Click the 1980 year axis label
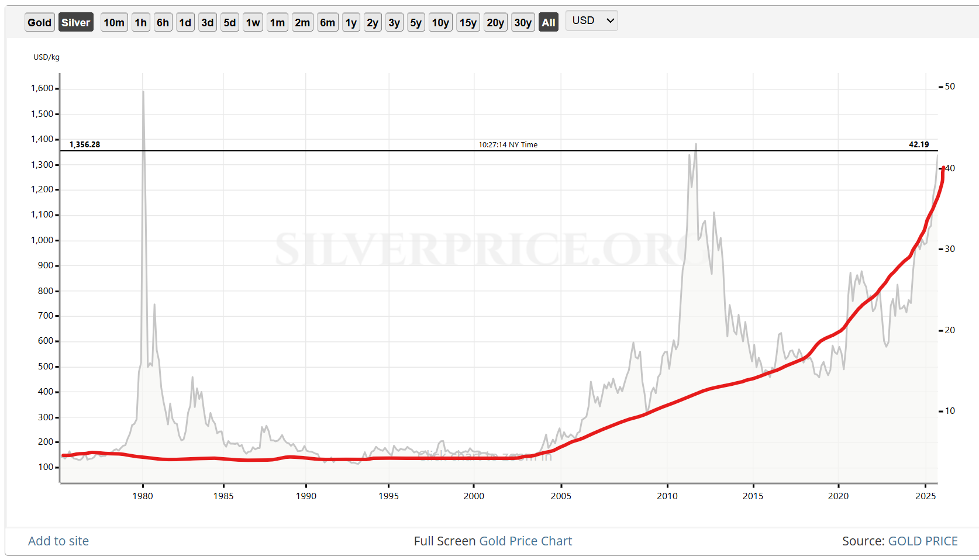979x560 pixels. tap(143, 496)
